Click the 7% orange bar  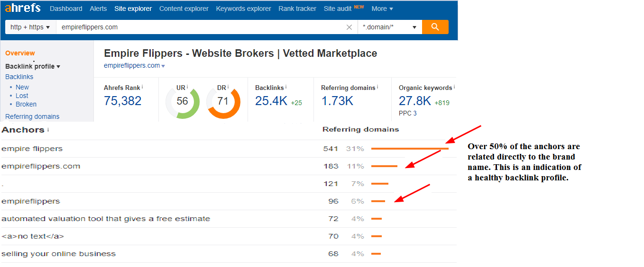pos(380,184)
